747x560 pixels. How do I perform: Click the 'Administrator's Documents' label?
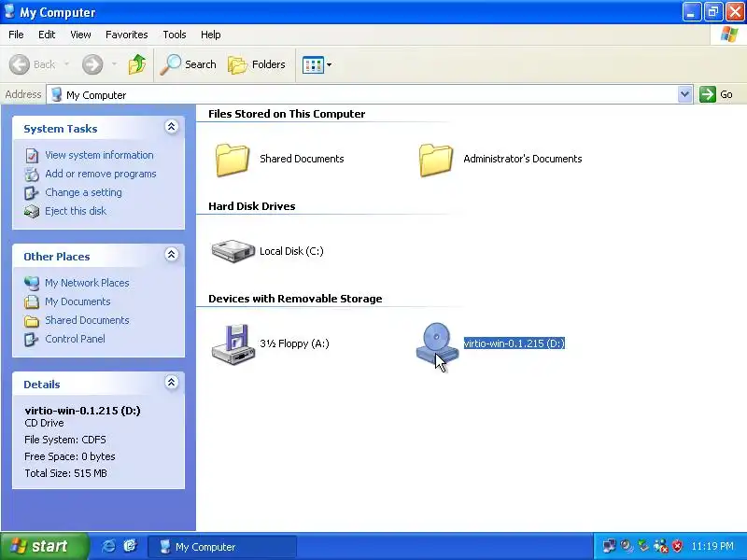click(523, 159)
